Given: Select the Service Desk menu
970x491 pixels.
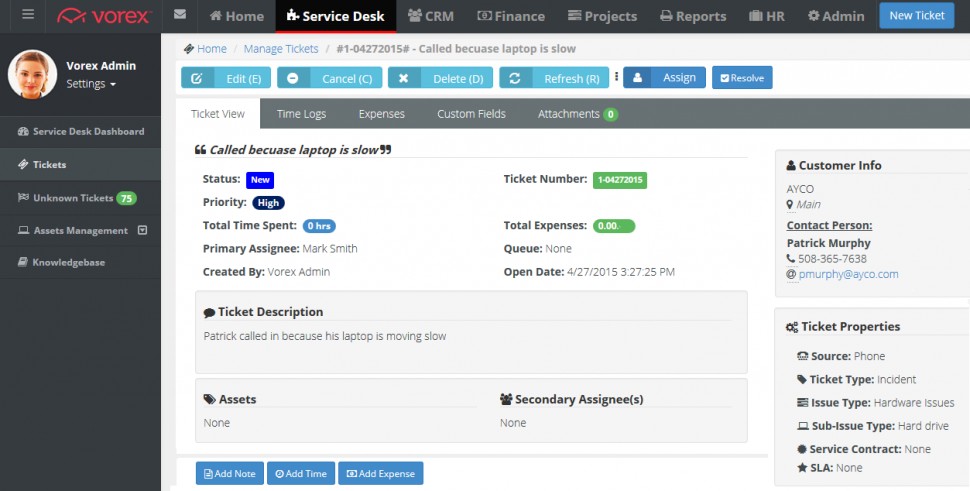Looking at the screenshot, I should tap(335, 16).
